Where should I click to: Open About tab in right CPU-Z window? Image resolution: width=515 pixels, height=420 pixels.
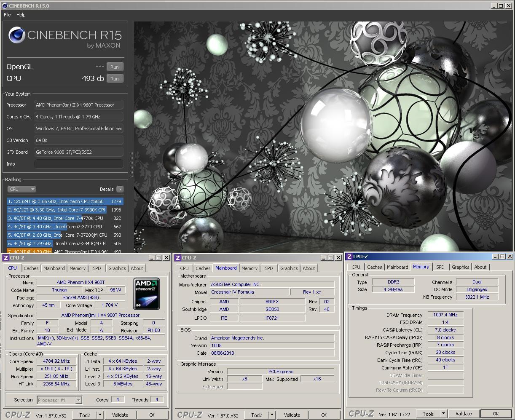pyautogui.click(x=480, y=267)
